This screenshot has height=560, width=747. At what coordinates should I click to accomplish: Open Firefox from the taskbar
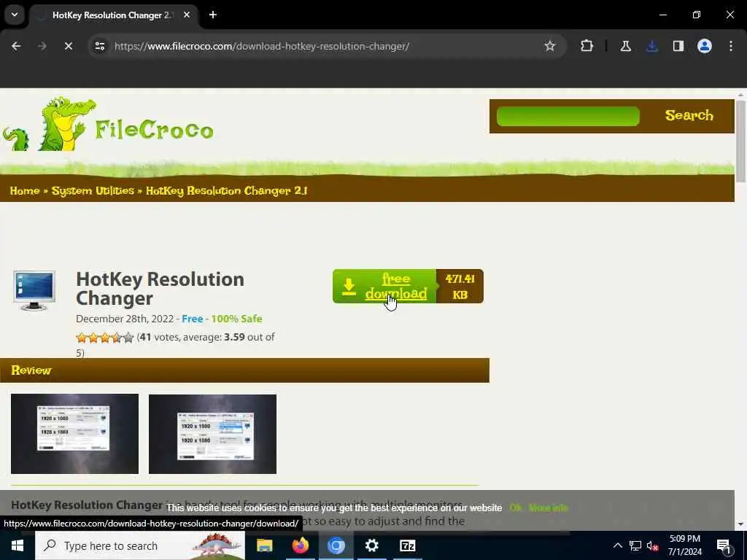[300, 545]
